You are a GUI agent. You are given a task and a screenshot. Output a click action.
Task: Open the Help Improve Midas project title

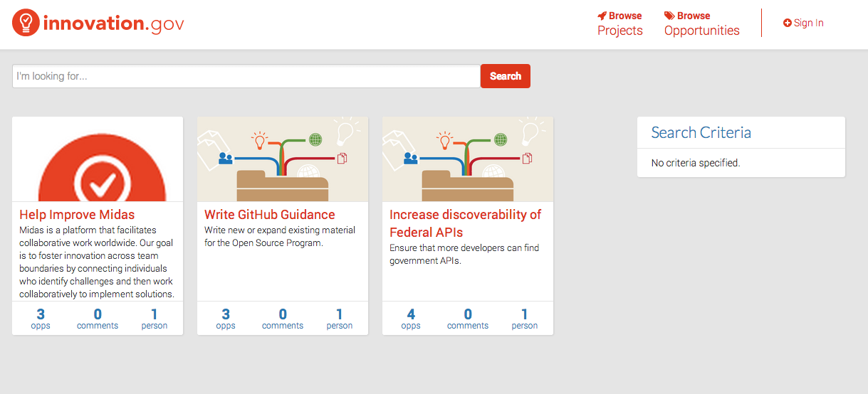[77, 214]
